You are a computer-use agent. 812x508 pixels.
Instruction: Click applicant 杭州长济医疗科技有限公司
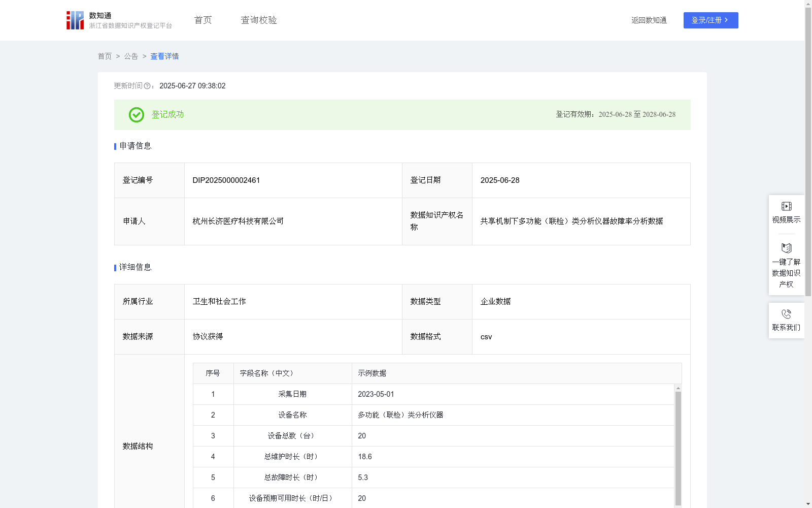point(238,221)
